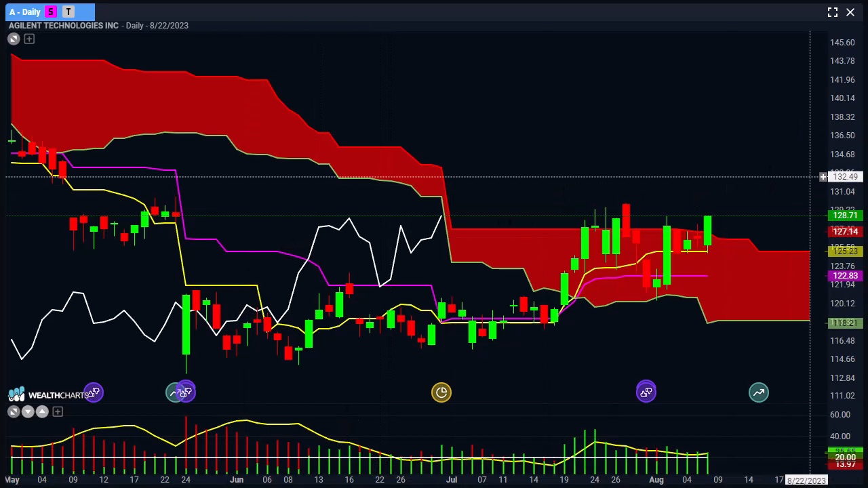This screenshot has height=488, width=868.
Task: Click the magenta S badge
Action: tap(52, 12)
